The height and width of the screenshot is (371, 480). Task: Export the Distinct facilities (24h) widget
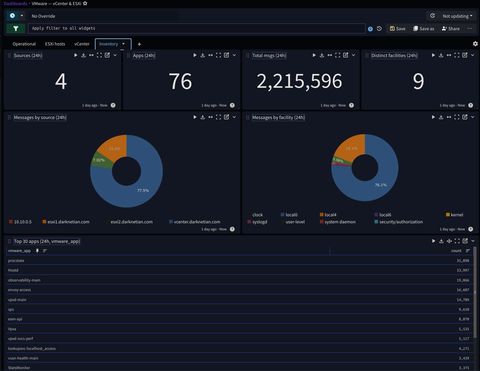441,55
